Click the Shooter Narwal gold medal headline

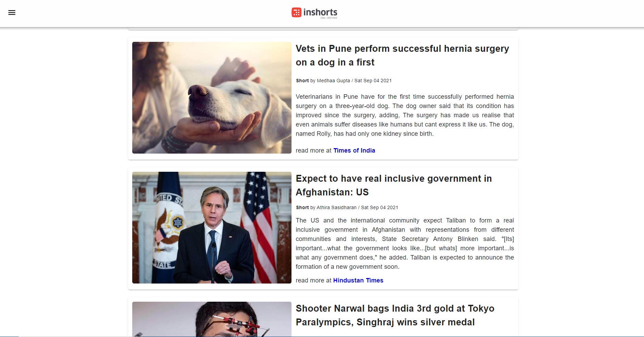tap(395, 315)
